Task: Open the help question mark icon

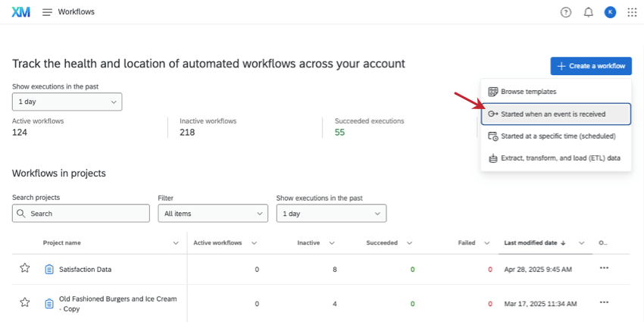Action: tap(565, 12)
